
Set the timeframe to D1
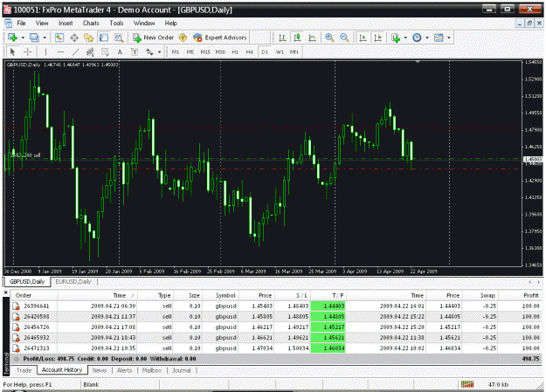pos(265,52)
